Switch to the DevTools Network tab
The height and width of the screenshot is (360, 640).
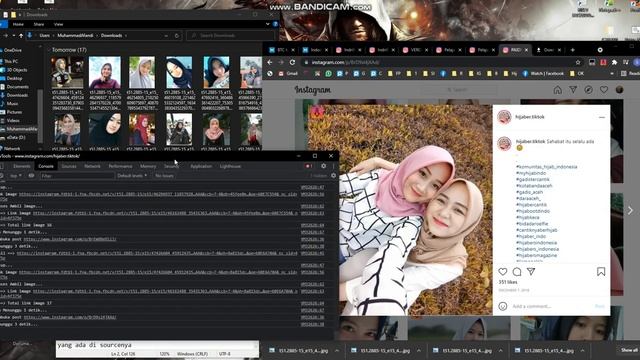pyautogui.click(x=92, y=166)
